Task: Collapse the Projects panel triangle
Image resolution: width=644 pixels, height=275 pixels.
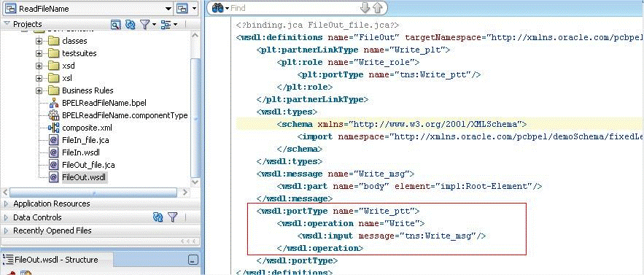Action: click(7, 24)
